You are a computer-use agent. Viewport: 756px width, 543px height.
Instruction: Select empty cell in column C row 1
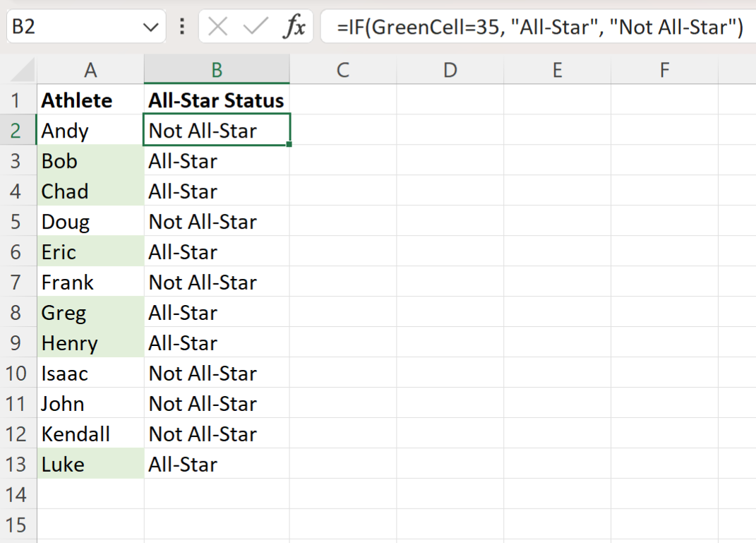pos(343,100)
